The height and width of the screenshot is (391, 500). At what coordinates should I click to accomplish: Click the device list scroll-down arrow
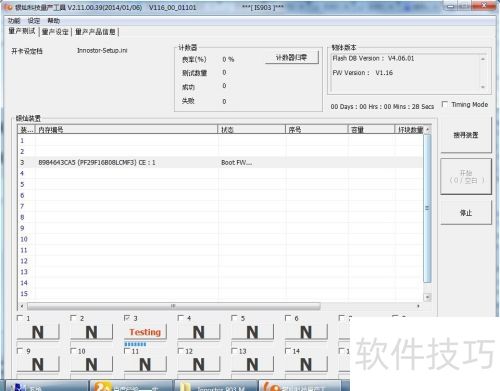[428, 297]
